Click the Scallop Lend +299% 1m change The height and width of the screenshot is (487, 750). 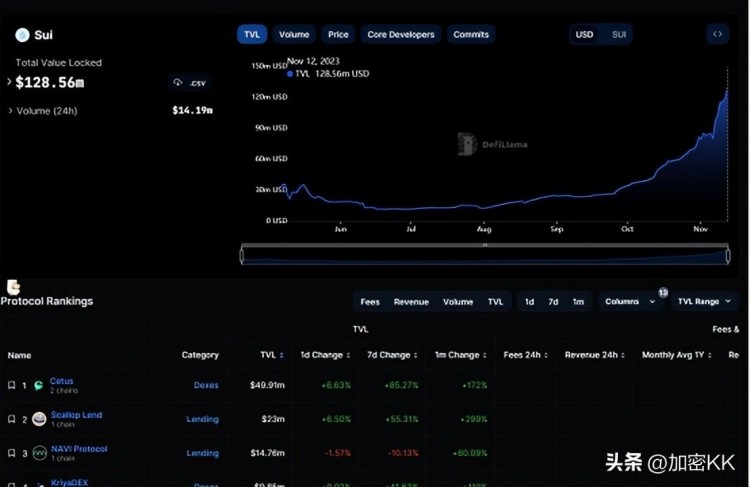pyautogui.click(x=473, y=419)
